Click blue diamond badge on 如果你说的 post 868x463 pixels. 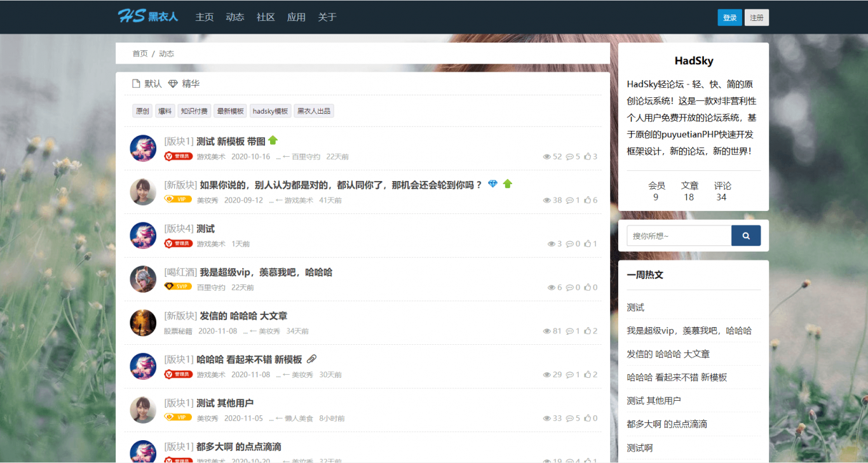(x=493, y=184)
